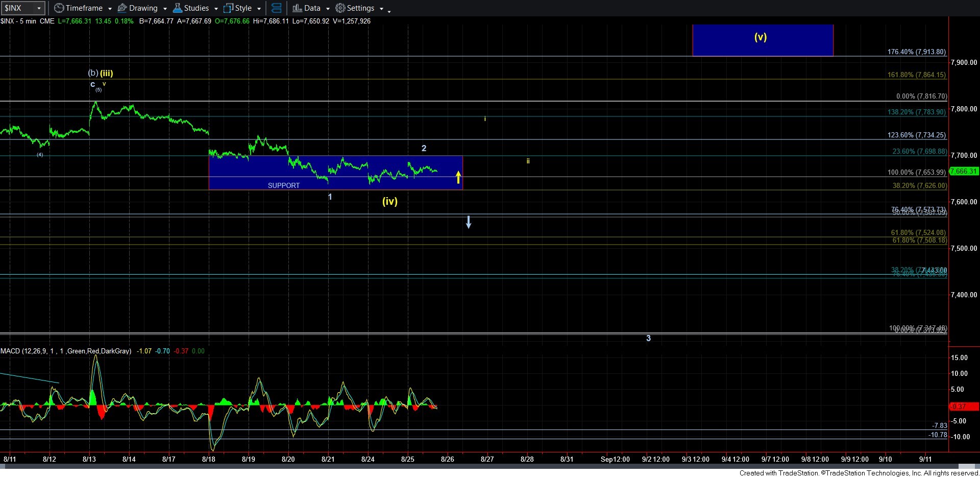Click the Timeframe clock icon
Image resolution: width=980 pixels, height=477 pixels.
click(59, 8)
